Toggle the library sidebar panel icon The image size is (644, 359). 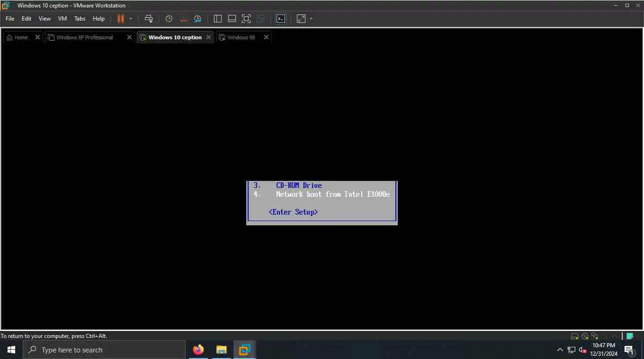tap(218, 19)
